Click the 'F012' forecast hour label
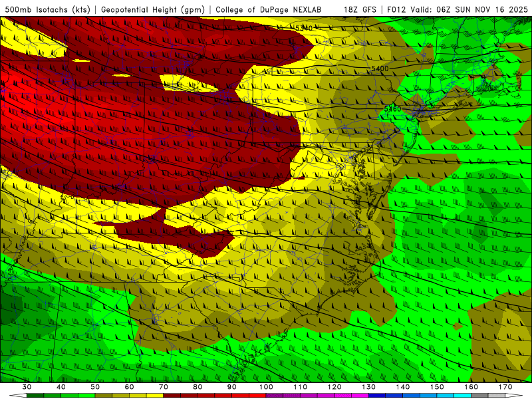Viewport: 532px width, 399px height. (396, 9)
